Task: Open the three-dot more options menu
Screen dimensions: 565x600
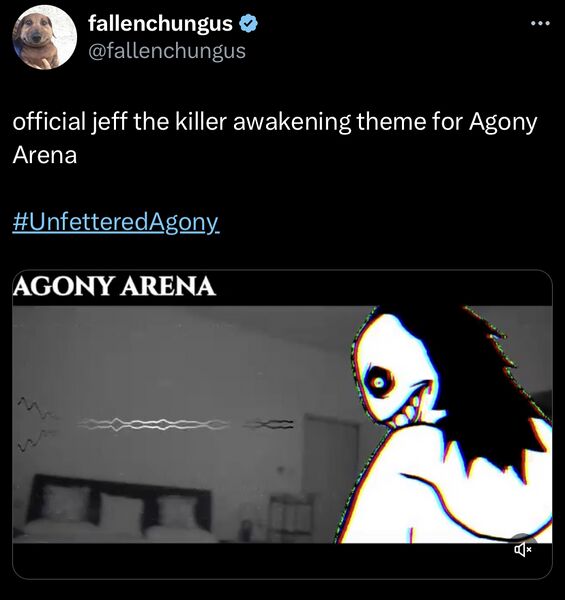Action: pyautogui.click(x=541, y=24)
